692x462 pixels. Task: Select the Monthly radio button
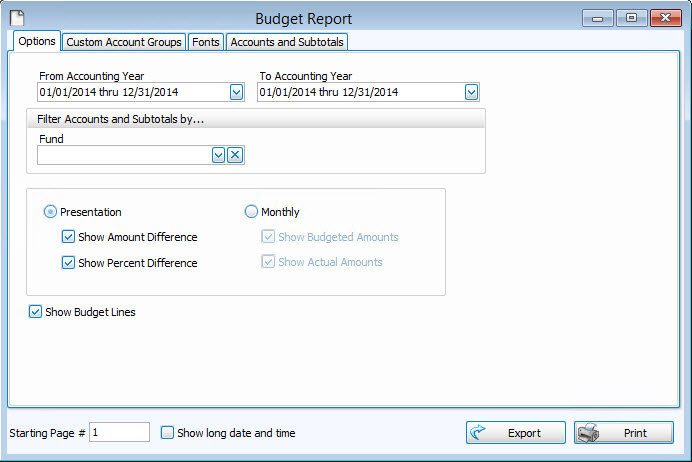(251, 212)
